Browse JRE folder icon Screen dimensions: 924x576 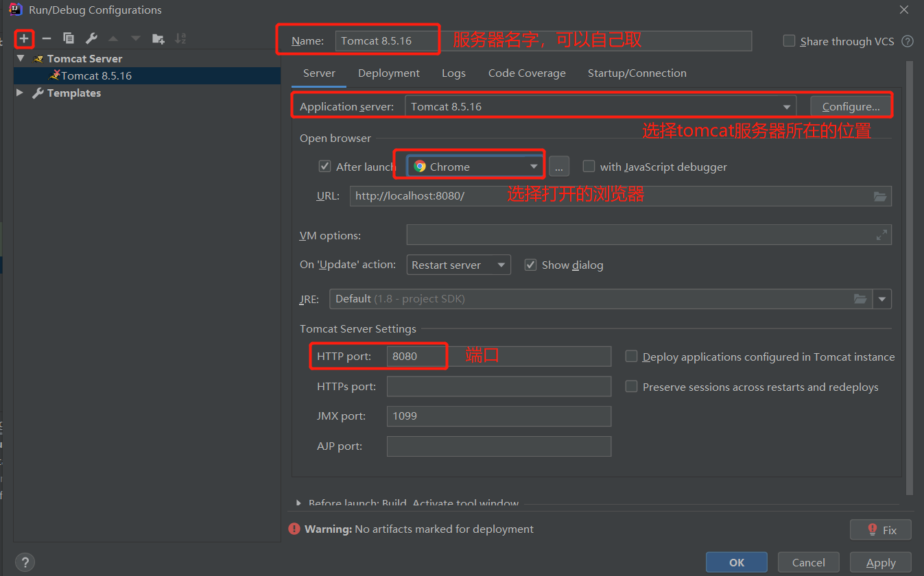click(860, 299)
